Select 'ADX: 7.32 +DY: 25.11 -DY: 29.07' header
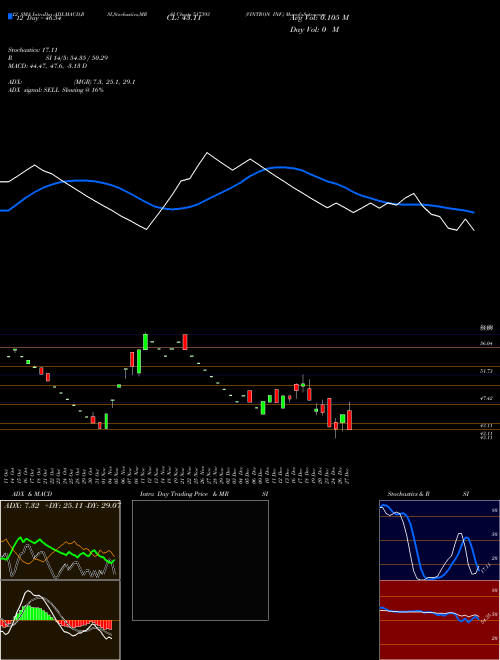Screen dimensions: 500x660 (x=61, y=506)
